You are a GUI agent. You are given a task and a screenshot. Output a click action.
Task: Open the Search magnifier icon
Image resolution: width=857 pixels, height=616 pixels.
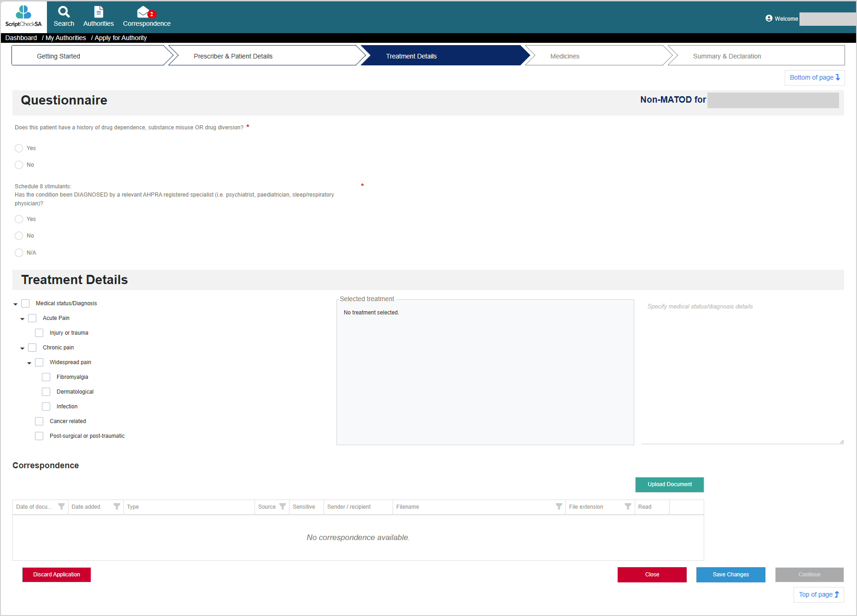[64, 12]
